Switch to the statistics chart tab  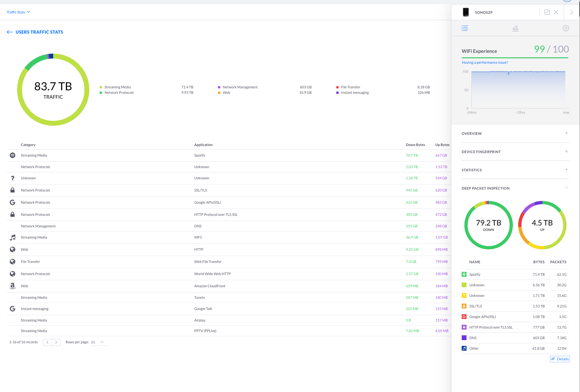pyautogui.click(x=516, y=28)
